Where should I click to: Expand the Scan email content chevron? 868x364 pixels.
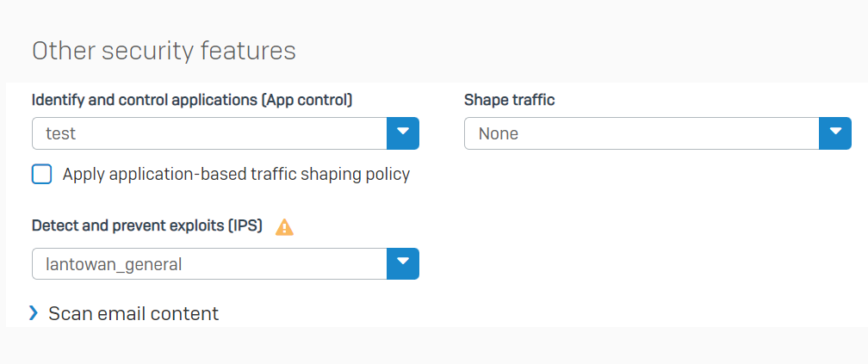pos(34,313)
